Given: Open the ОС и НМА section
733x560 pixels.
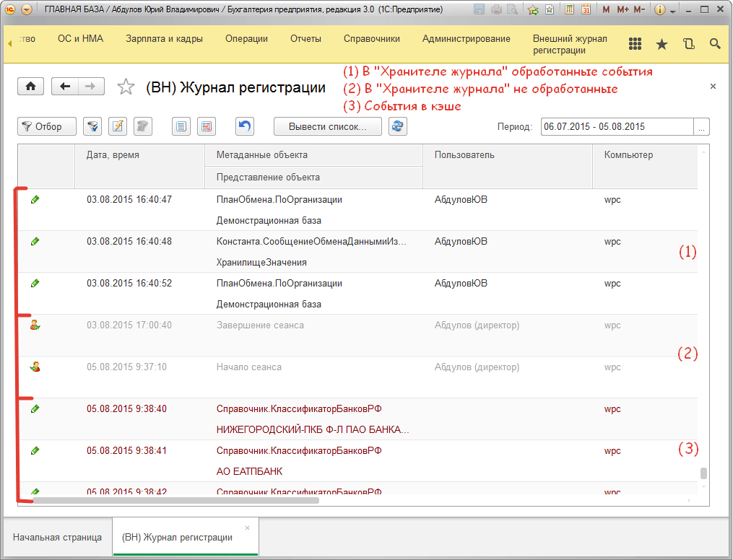Looking at the screenshot, I should 80,39.
